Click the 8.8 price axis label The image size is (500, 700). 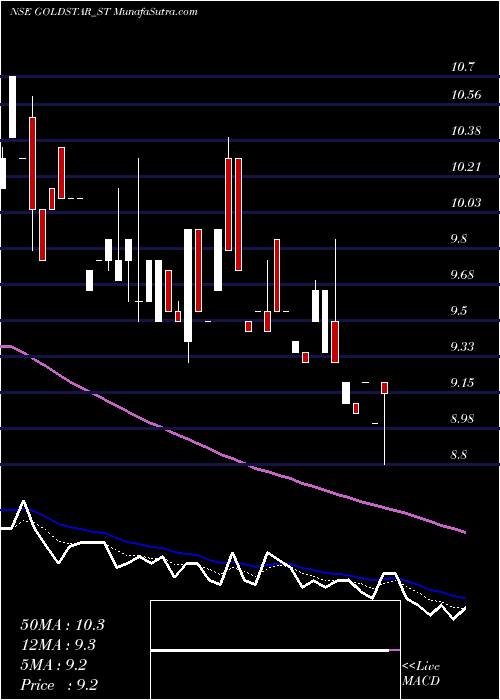[x=459, y=455]
